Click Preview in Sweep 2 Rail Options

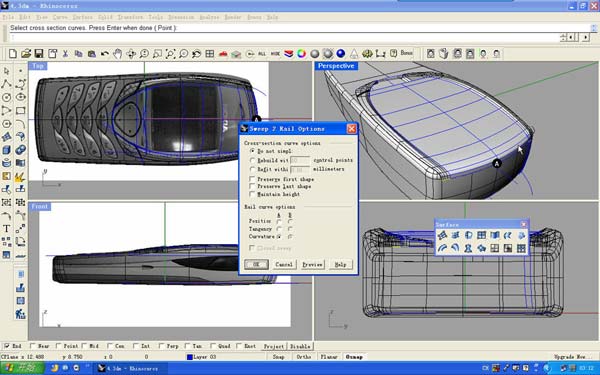click(x=312, y=264)
